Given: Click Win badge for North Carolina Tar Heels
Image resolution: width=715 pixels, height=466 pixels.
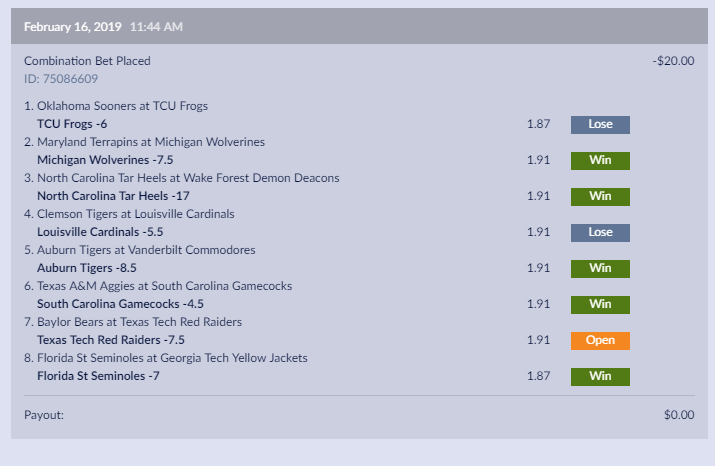Looking at the screenshot, I should (600, 196).
